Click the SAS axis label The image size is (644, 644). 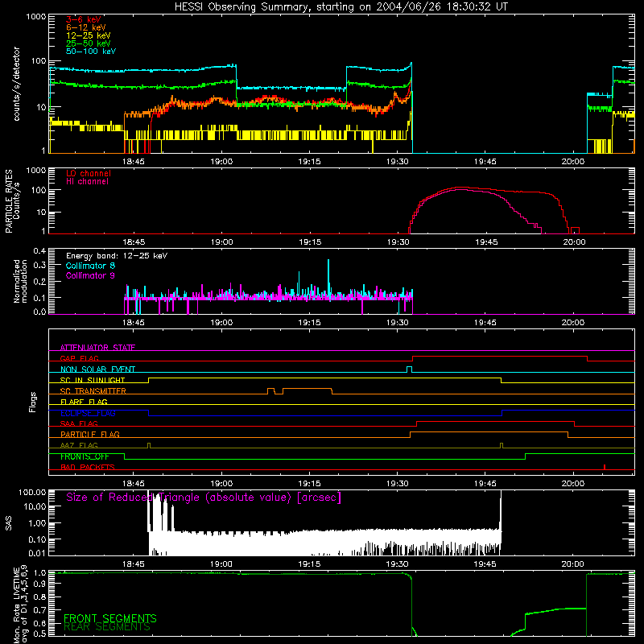tap(8, 523)
